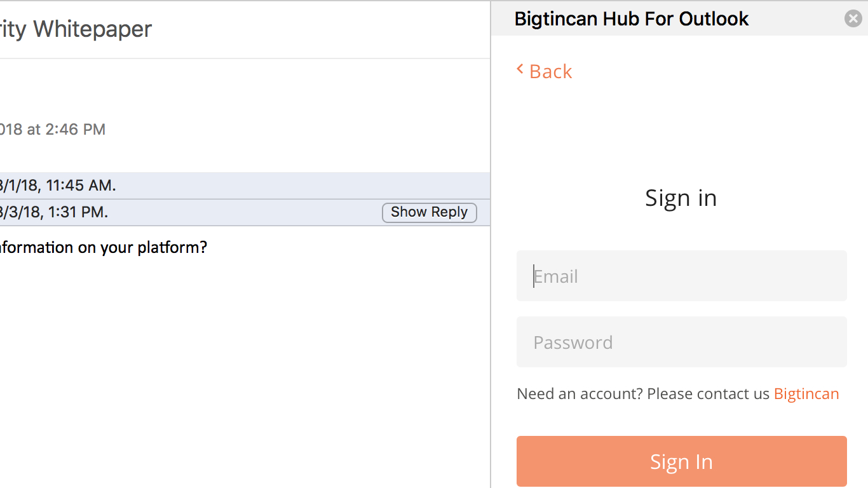This screenshot has width=868, height=488.
Task: Click the 2:46 PM message timestamp
Action: pyautogui.click(x=53, y=130)
